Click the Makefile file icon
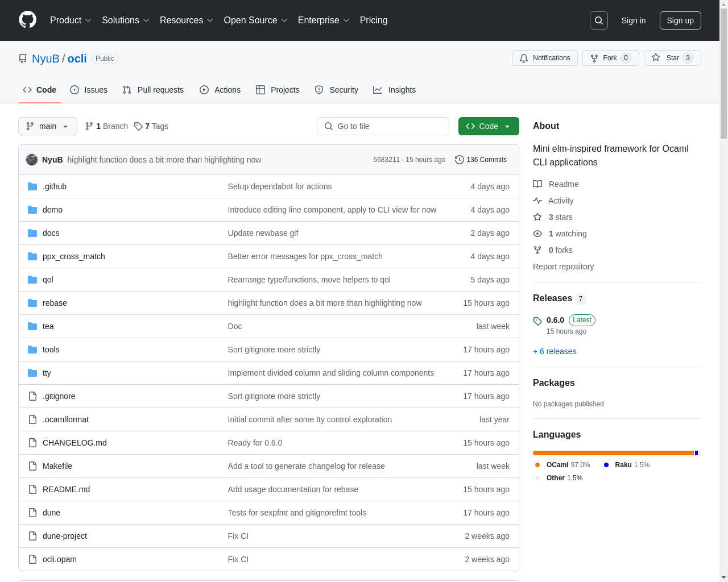Image resolution: width=728 pixels, height=582 pixels. tap(32, 466)
